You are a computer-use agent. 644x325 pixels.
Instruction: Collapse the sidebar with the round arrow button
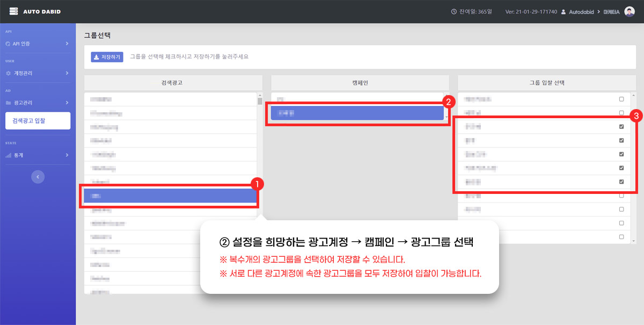(x=38, y=177)
